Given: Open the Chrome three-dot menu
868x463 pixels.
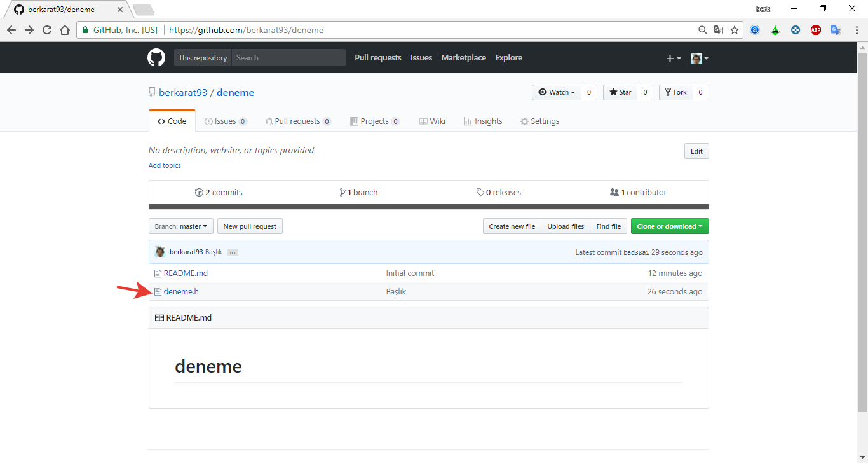Looking at the screenshot, I should [x=856, y=30].
